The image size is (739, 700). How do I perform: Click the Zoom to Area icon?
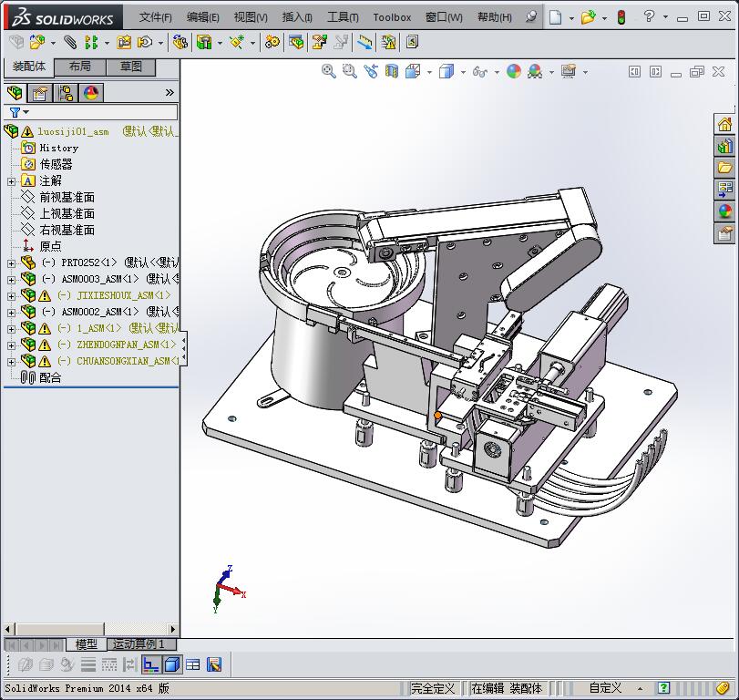coord(349,72)
